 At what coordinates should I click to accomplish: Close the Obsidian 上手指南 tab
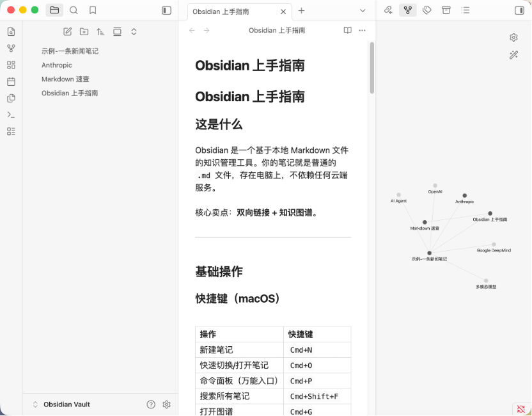283,12
